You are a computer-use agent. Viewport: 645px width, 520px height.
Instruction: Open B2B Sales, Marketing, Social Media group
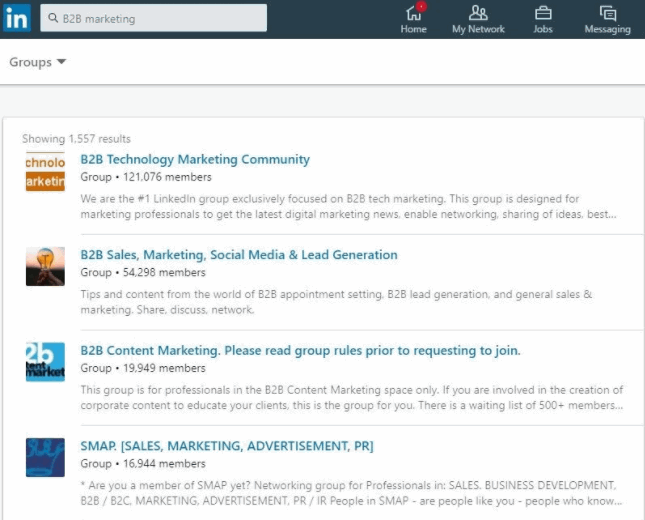(x=239, y=255)
